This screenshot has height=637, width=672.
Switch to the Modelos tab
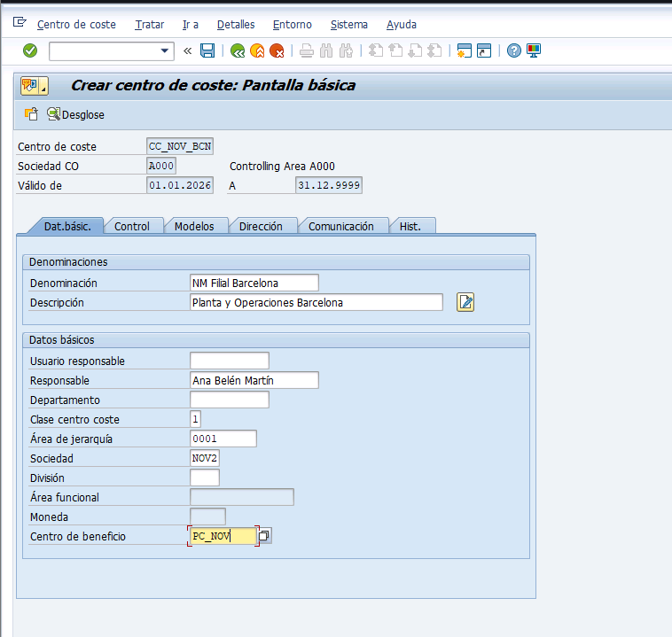[x=194, y=226]
